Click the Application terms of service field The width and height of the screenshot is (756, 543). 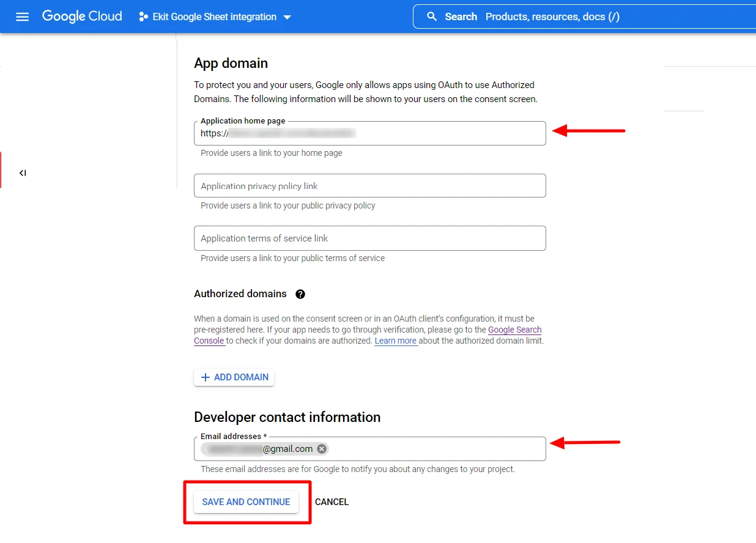pyautogui.click(x=369, y=238)
